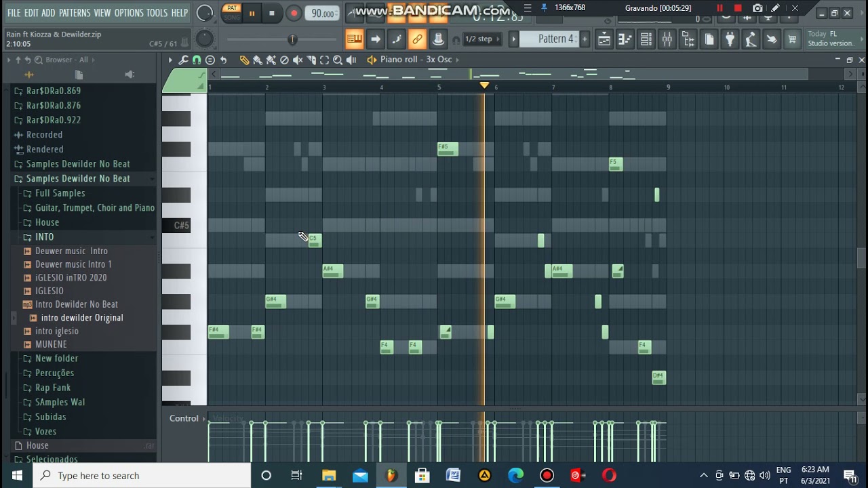This screenshot has height=488, width=868.
Task: Open the TOOLS menu
Action: tap(157, 13)
